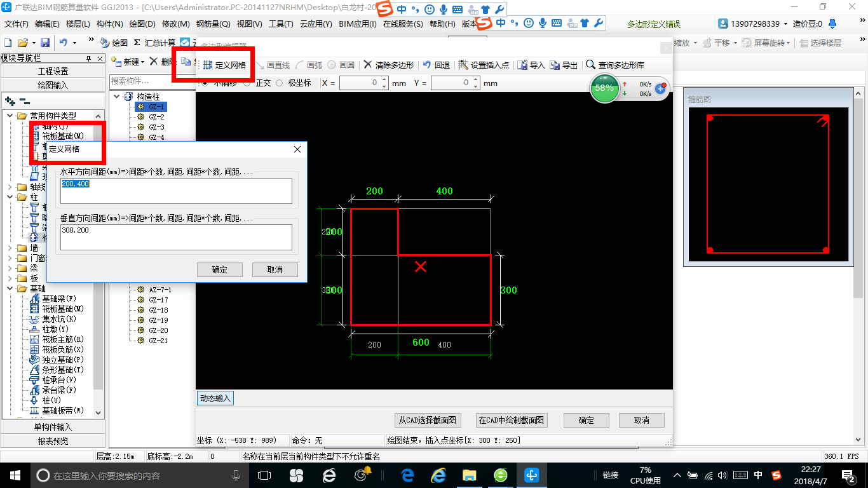Select 正交 orthogonal radio option
This screenshot has width=868, height=488.
[x=247, y=83]
